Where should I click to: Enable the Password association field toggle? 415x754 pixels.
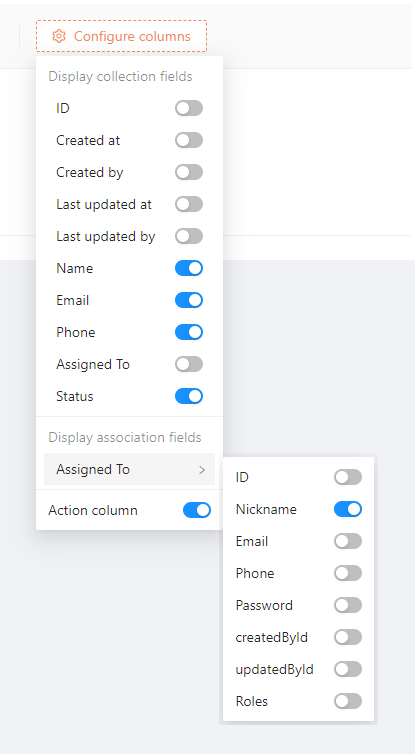[348, 605]
